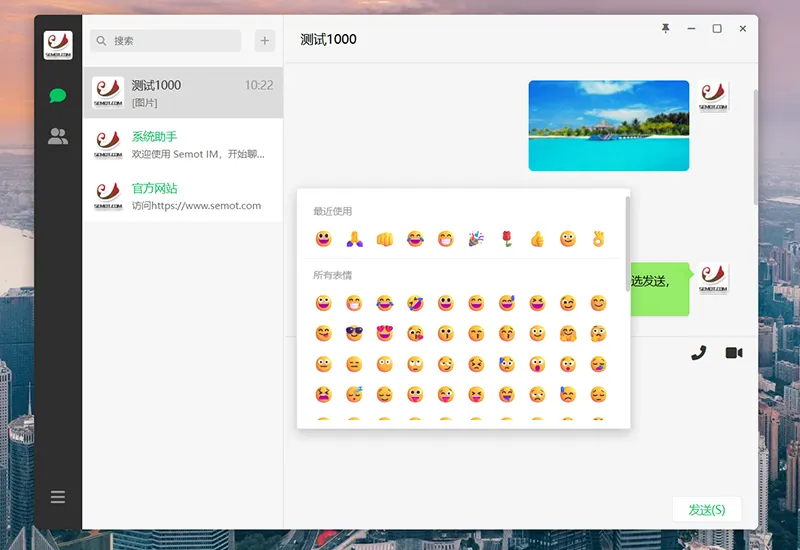This screenshot has height=550, width=800.
Task: Click the plus button to add chat
Action: click(265, 41)
